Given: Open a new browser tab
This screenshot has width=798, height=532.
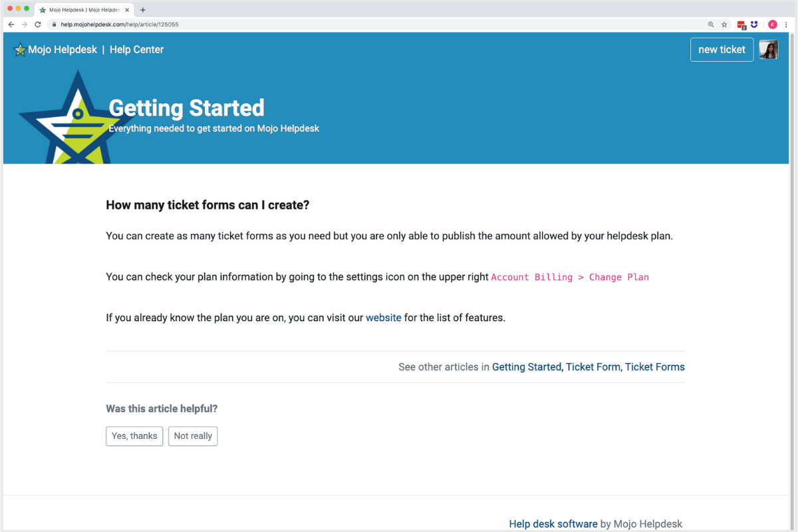Looking at the screenshot, I should pos(143,10).
